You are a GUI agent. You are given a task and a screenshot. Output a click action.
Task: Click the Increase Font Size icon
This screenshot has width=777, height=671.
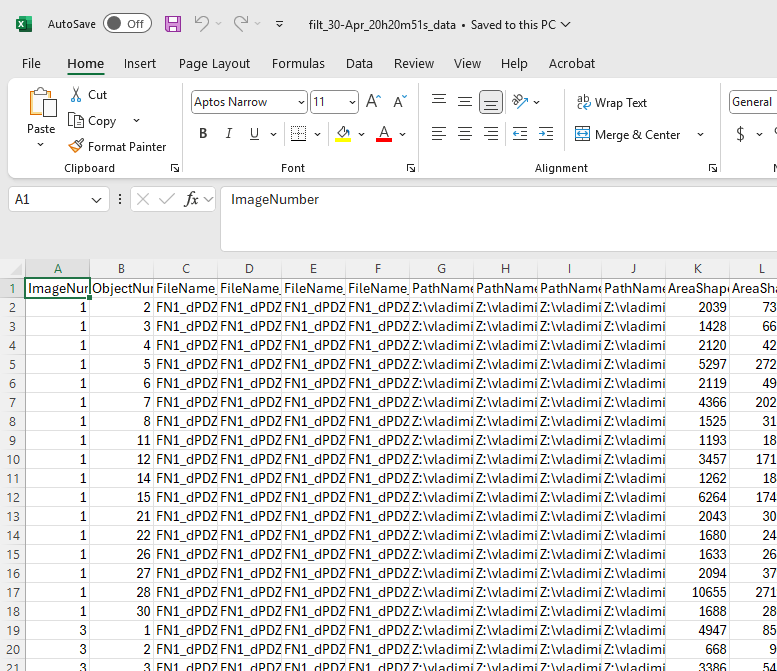pos(373,102)
